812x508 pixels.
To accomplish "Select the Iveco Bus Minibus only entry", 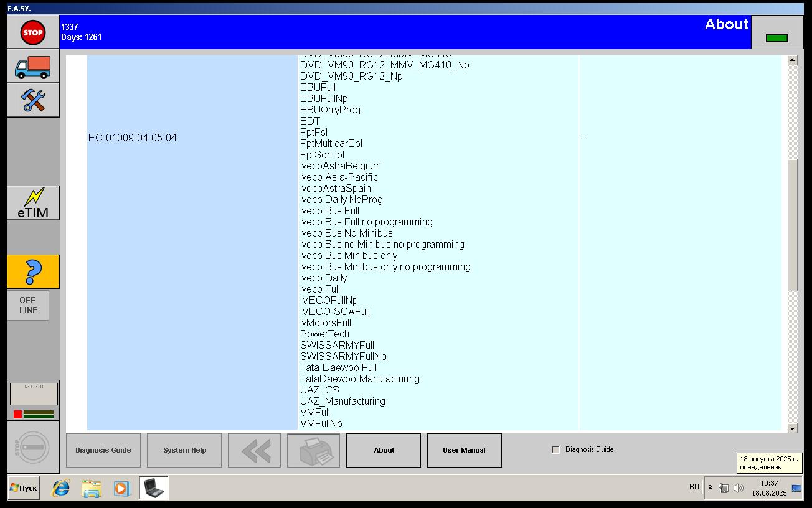I will tap(349, 255).
